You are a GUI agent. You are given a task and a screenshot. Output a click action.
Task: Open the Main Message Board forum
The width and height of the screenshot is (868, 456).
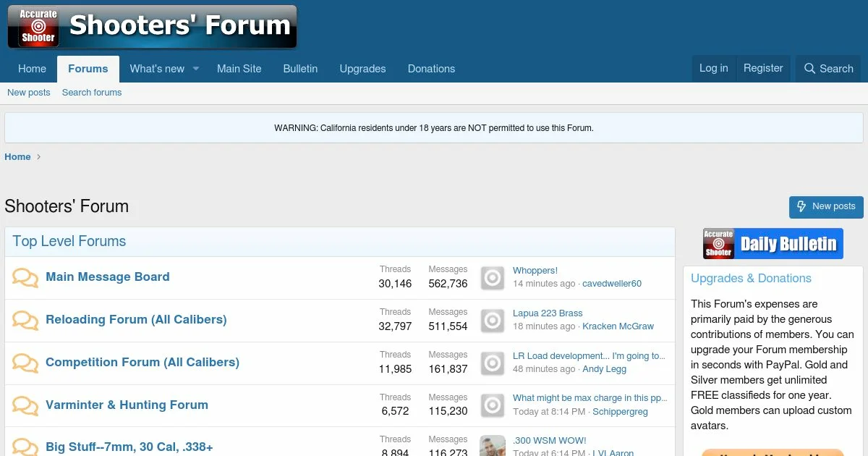(108, 276)
